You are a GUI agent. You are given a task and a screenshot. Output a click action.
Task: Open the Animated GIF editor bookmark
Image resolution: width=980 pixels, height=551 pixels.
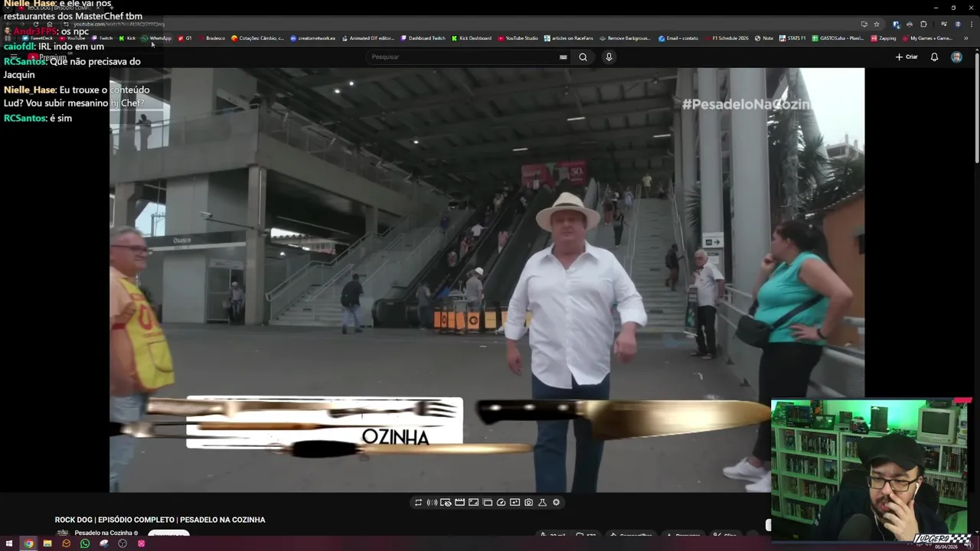coord(368,38)
